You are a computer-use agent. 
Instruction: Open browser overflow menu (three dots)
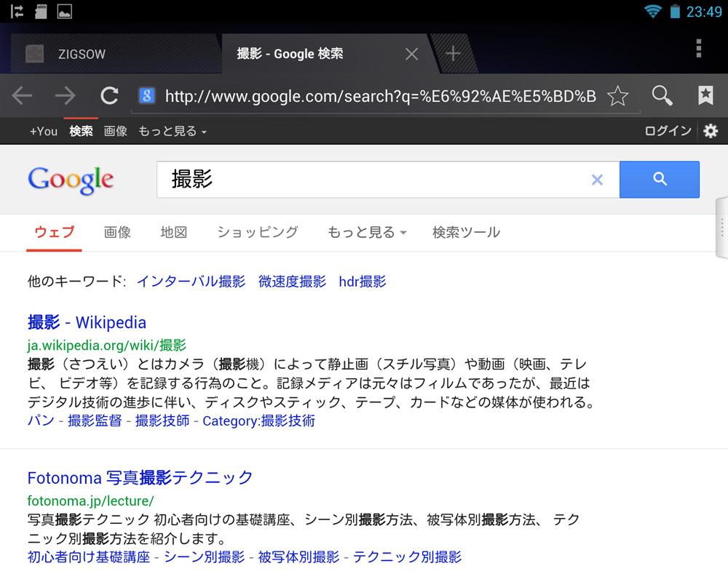(699, 49)
